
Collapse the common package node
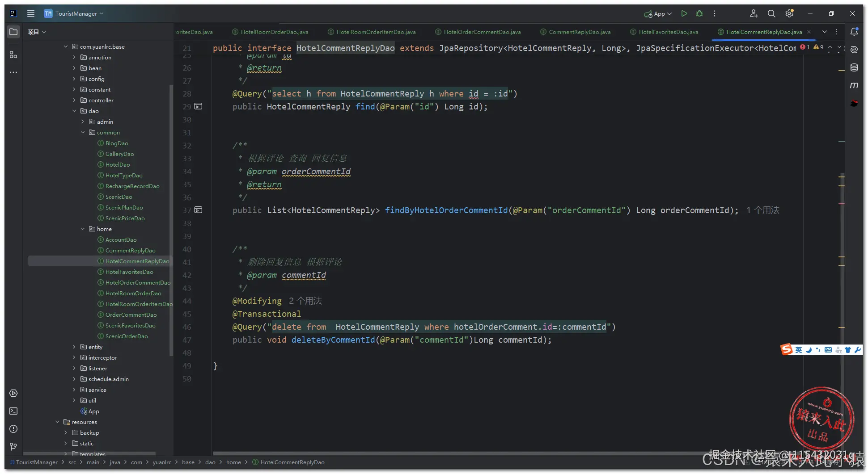click(83, 132)
